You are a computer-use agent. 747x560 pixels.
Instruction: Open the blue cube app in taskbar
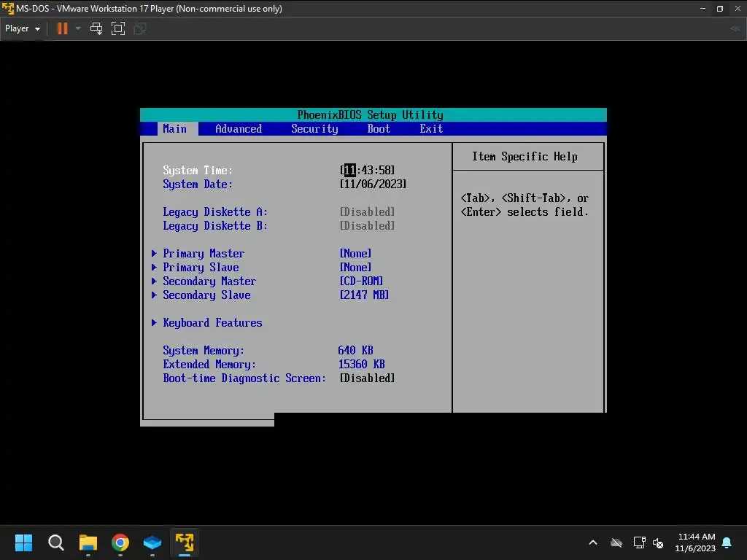click(x=152, y=542)
